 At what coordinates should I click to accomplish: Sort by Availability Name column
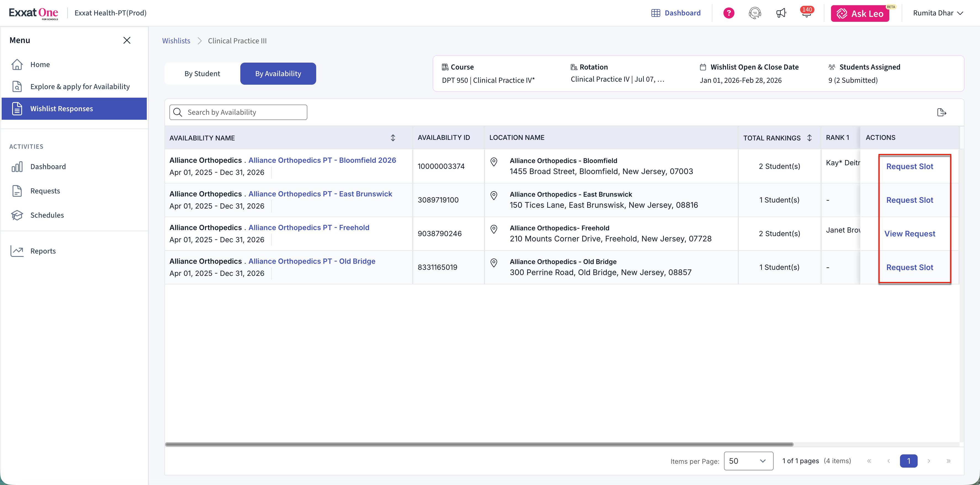click(393, 138)
